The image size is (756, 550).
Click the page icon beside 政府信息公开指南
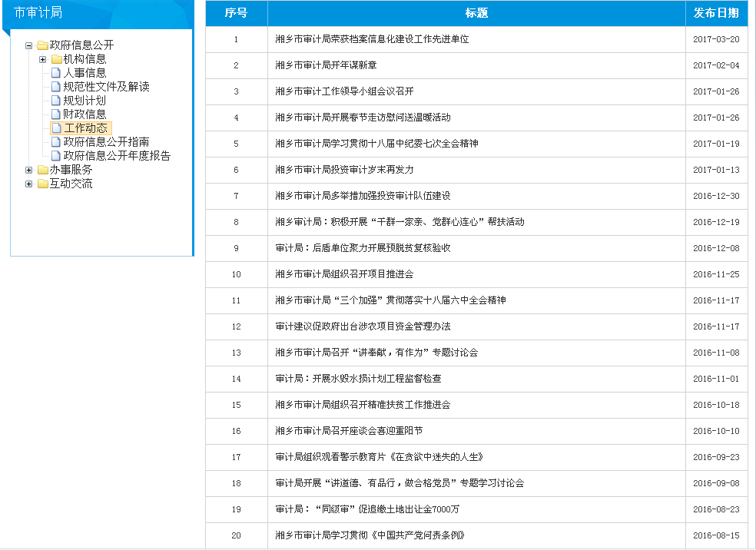tap(56, 142)
